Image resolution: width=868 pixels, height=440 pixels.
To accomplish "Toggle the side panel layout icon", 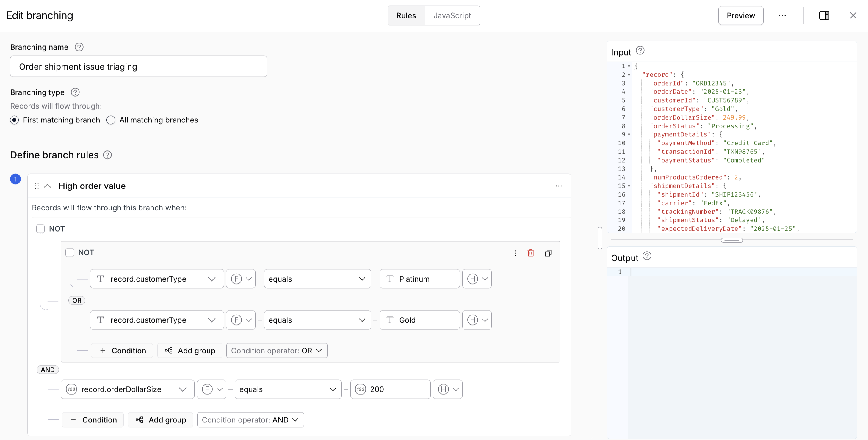I will [x=824, y=15].
